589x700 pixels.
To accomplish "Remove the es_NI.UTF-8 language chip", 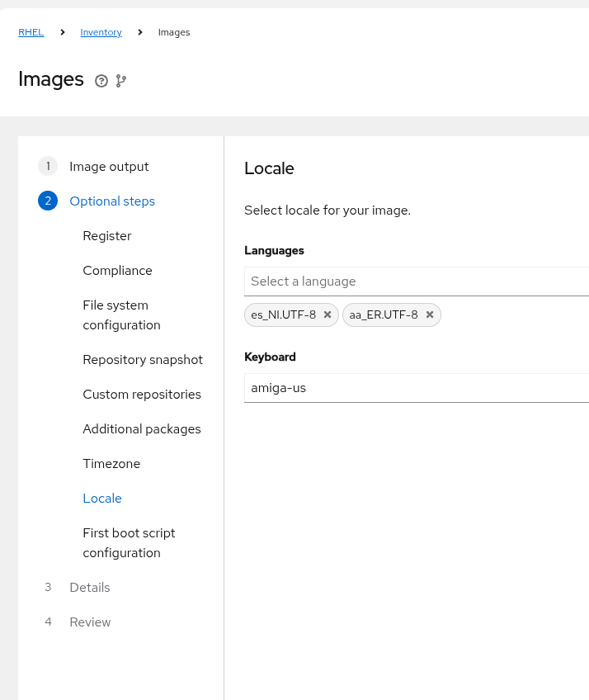I will (x=327, y=315).
